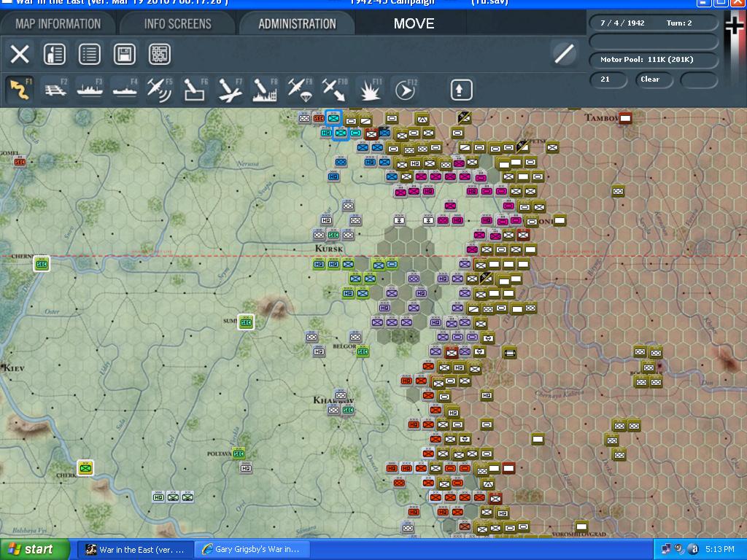Select the Soviet unit above Voroshilovgrad label

click(581, 526)
